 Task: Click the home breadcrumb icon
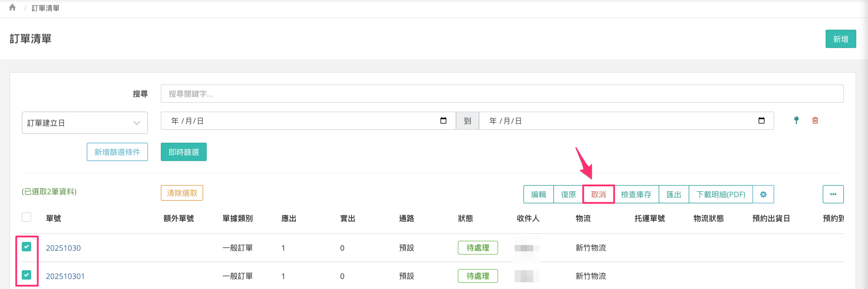coord(13,7)
